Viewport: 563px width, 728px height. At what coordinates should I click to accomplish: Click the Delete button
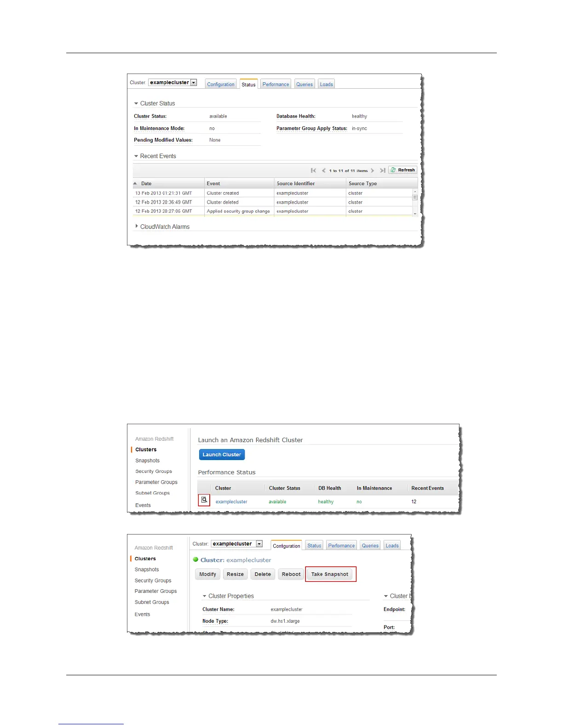click(x=263, y=574)
